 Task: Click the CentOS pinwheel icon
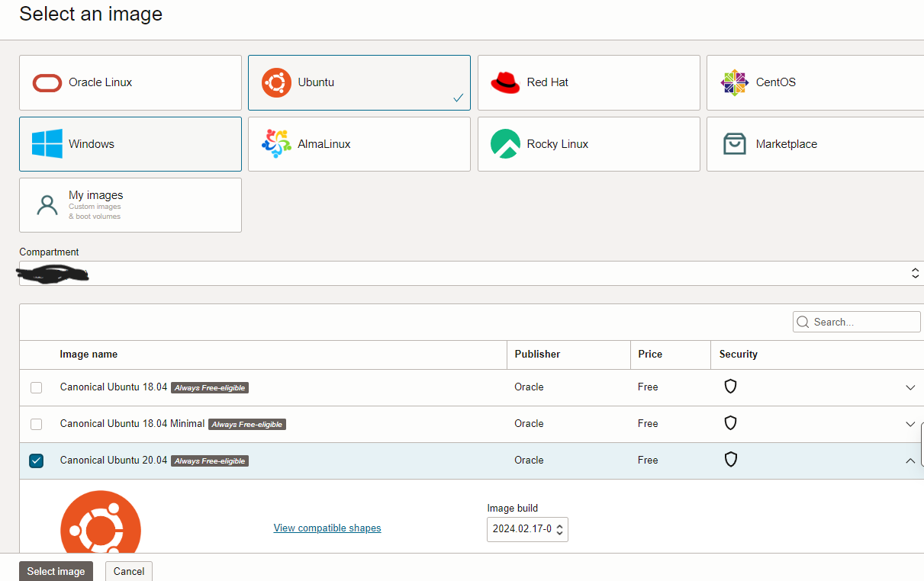pos(734,82)
